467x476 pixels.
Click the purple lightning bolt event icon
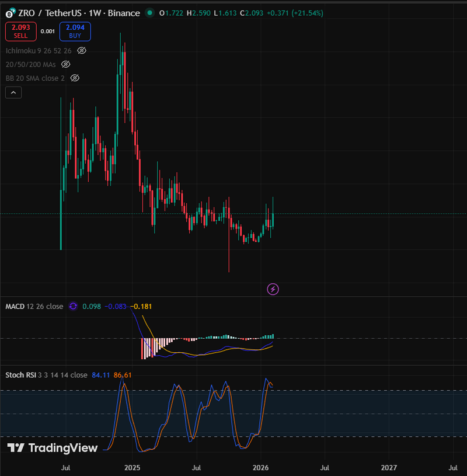pyautogui.click(x=273, y=289)
